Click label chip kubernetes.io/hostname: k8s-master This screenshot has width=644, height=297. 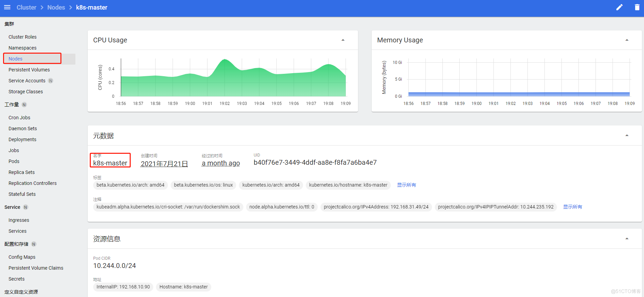[348, 185]
